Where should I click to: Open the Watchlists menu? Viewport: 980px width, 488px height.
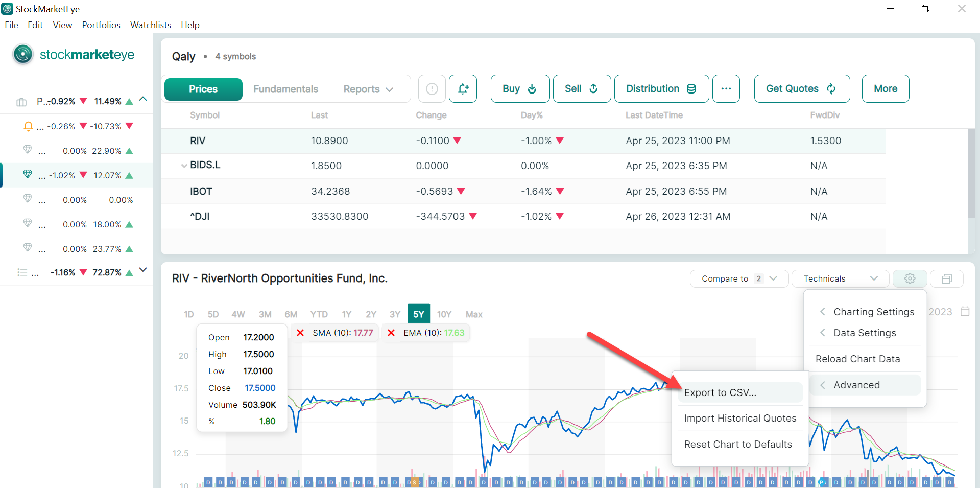pyautogui.click(x=151, y=25)
